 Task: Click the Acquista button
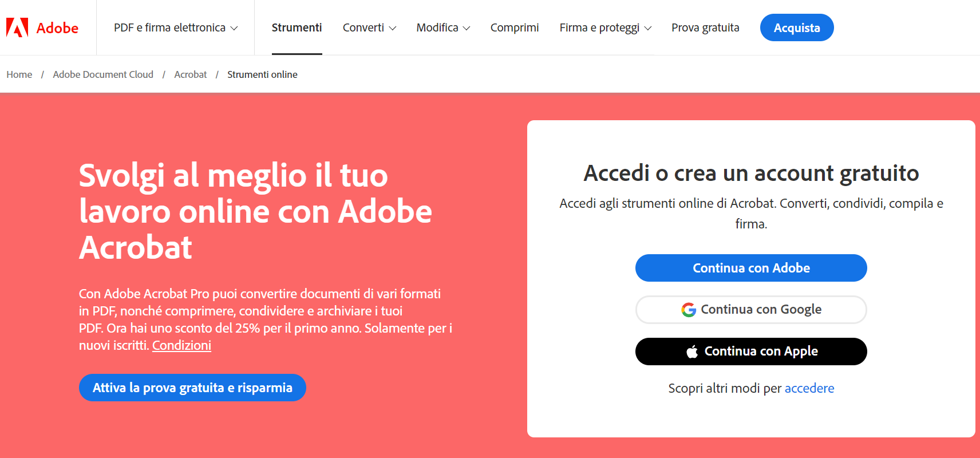coord(796,27)
